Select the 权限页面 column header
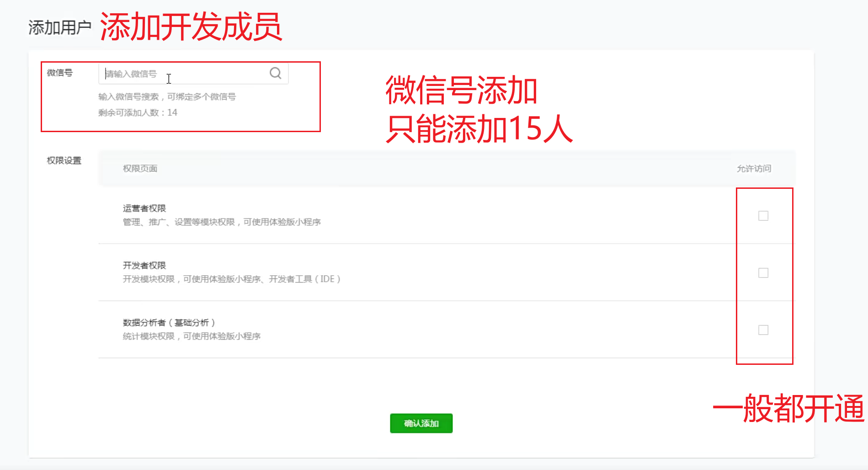Screen dimensions: 868x470 coord(140,169)
